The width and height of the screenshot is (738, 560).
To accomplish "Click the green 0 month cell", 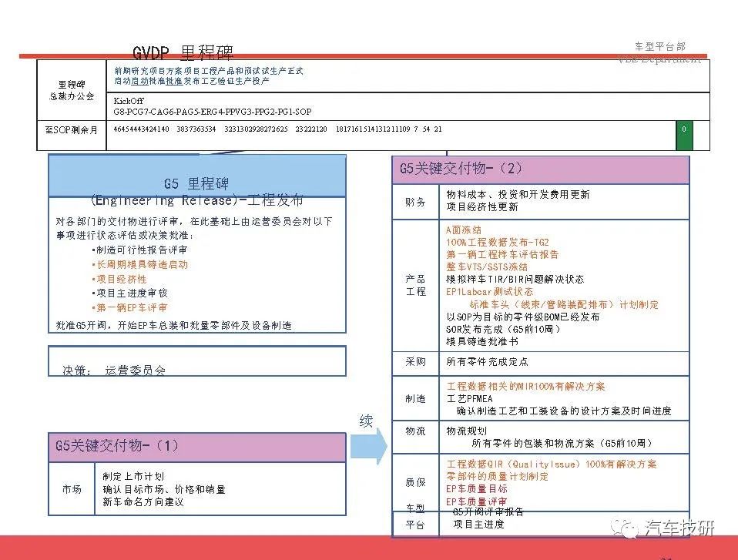I will [684, 136].
